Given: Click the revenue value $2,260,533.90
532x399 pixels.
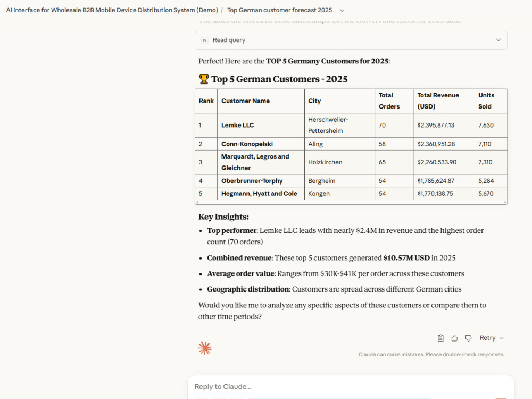Looking at the screenshot, I should 437,162.
